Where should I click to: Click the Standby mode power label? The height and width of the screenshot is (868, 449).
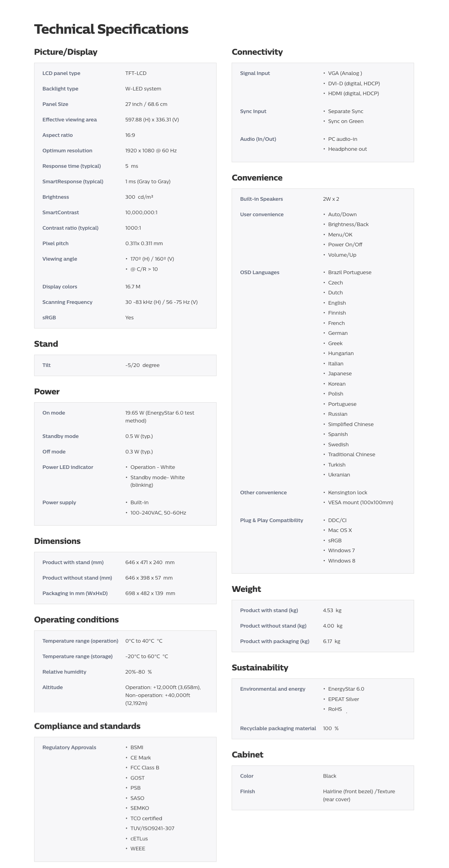pos(60,436)
